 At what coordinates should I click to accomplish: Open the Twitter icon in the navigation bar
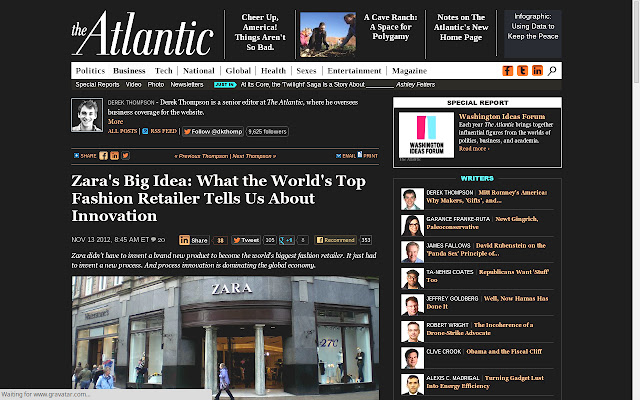coord(522,71)
